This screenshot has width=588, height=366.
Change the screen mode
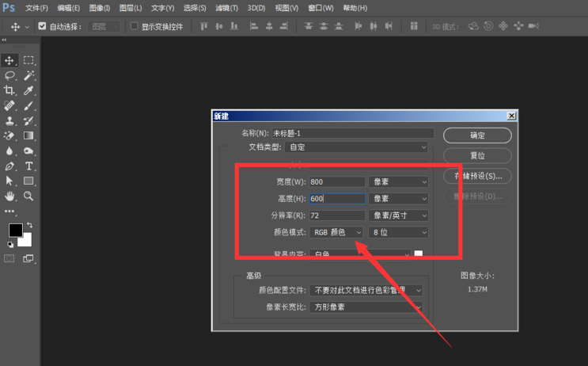[x=28, y=258]
